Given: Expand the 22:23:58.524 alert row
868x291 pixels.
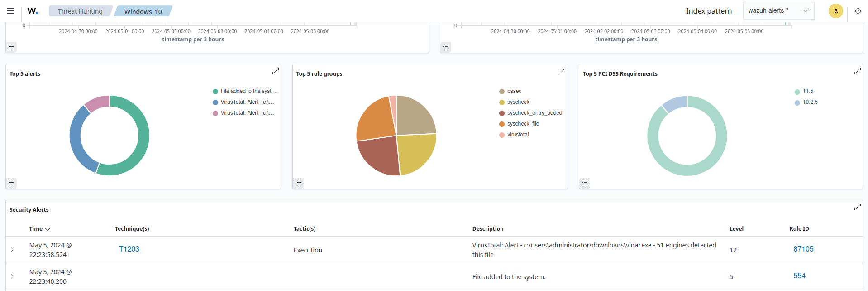Looking at the screenshot, I should [x=12, y=250].
